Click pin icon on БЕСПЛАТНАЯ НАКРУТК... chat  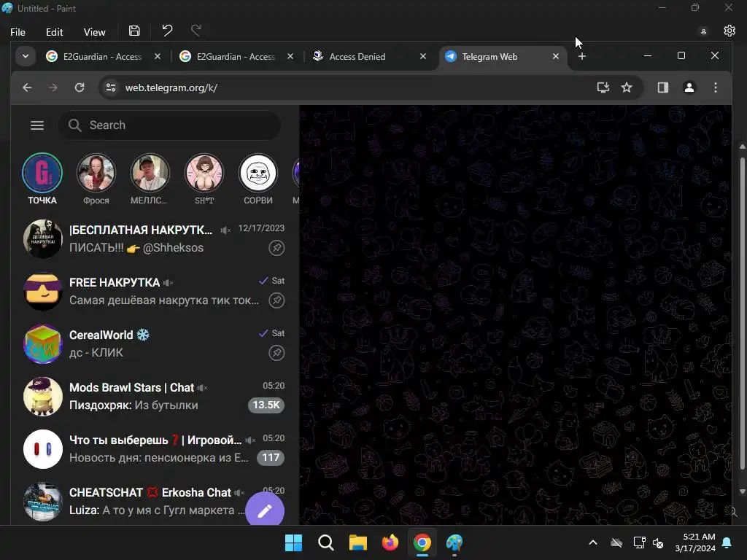click(276, 248)
